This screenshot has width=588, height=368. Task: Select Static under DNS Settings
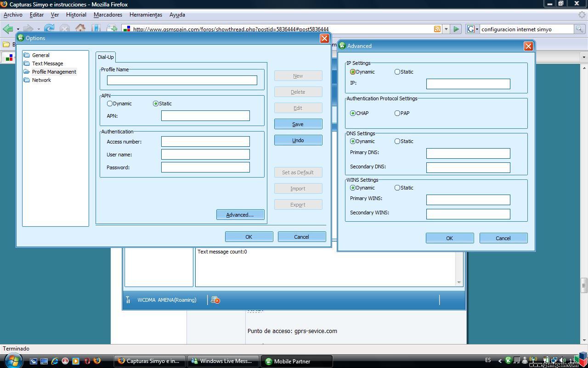click(397, 141)
